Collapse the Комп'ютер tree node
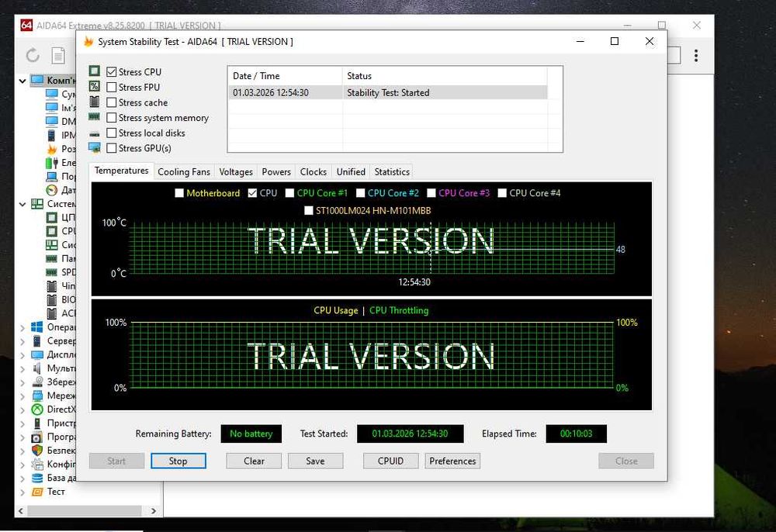The image size is (776, 532). coord(23,81)
